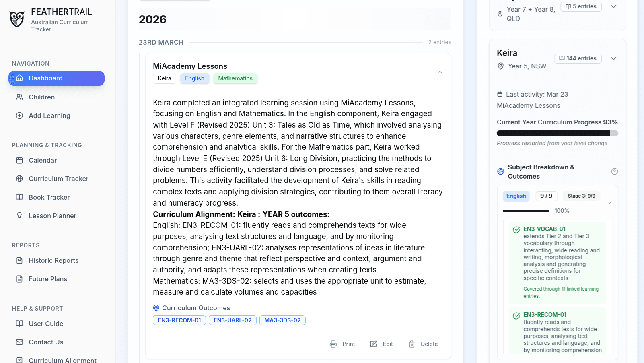
Task: Click the Edit pencil icon
Action: pyautogui.click(x=374, y=344)
